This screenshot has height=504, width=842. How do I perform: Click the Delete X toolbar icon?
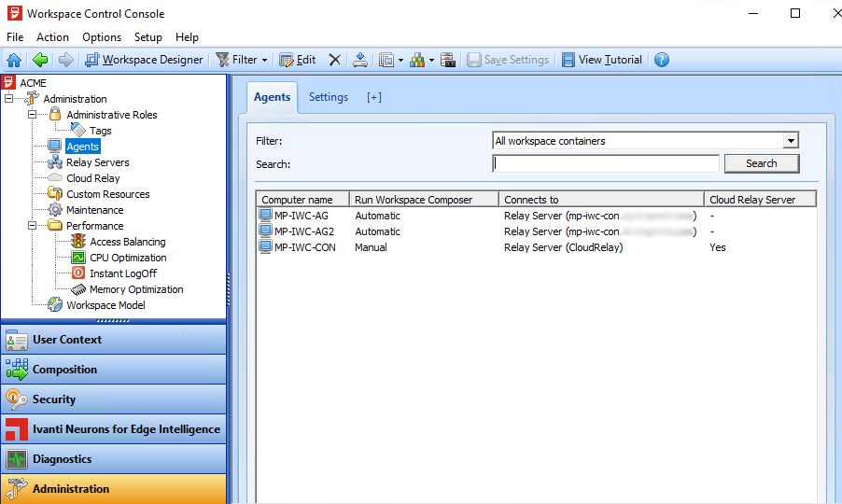(x=334, y=60)
